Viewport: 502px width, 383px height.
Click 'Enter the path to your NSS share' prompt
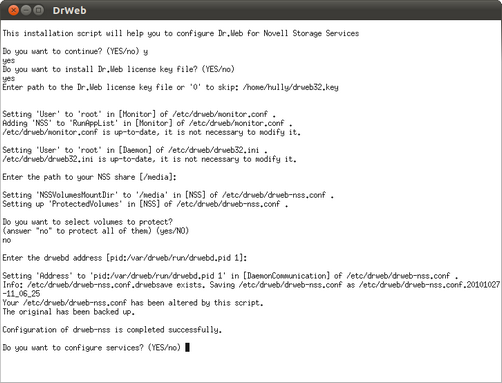click(x=89, y=177)
